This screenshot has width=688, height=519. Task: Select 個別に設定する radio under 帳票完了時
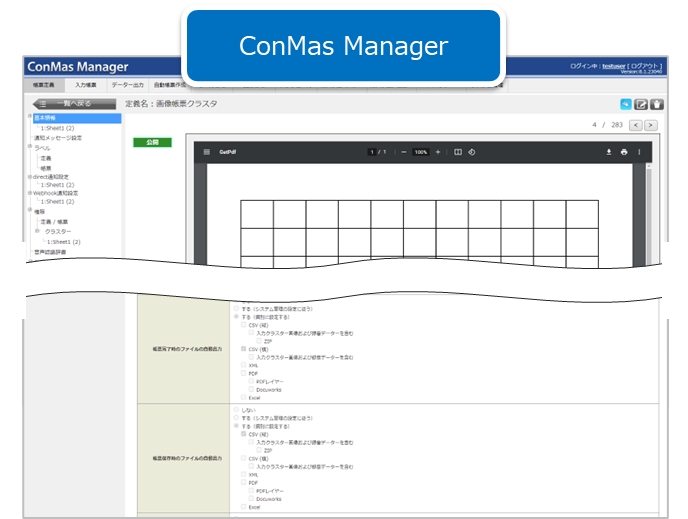click(x=236, y=317)
